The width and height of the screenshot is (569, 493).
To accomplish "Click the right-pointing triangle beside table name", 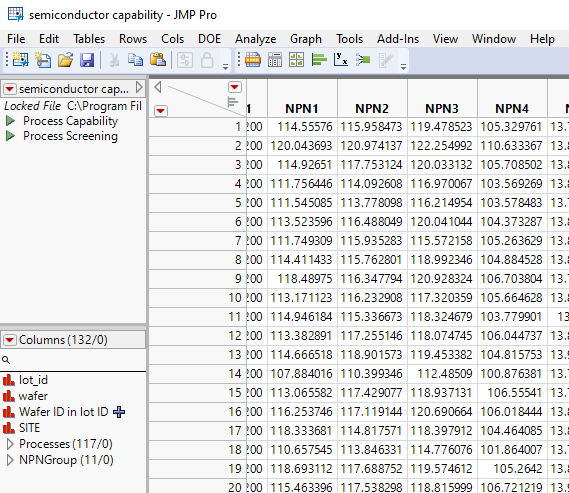I will coord(139,87).
